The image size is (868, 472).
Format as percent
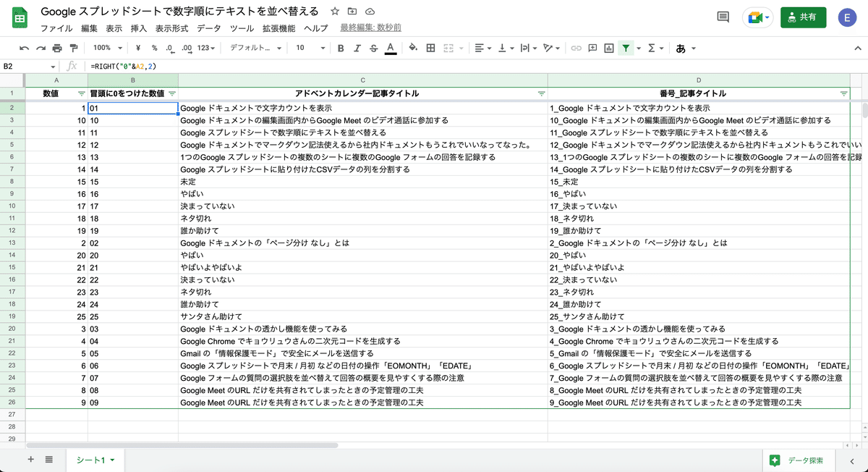(154, 48)
